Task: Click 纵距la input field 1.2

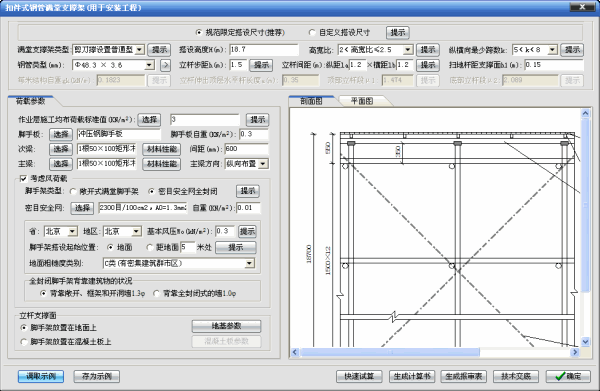Action: 357,65
